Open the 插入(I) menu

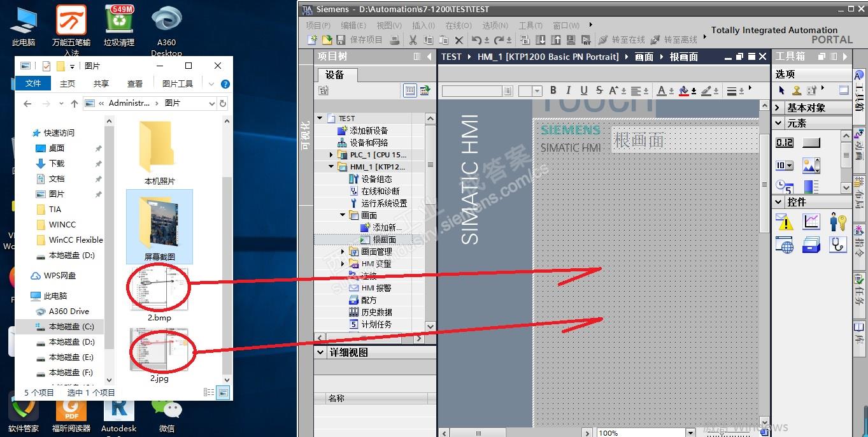(423, 25)
